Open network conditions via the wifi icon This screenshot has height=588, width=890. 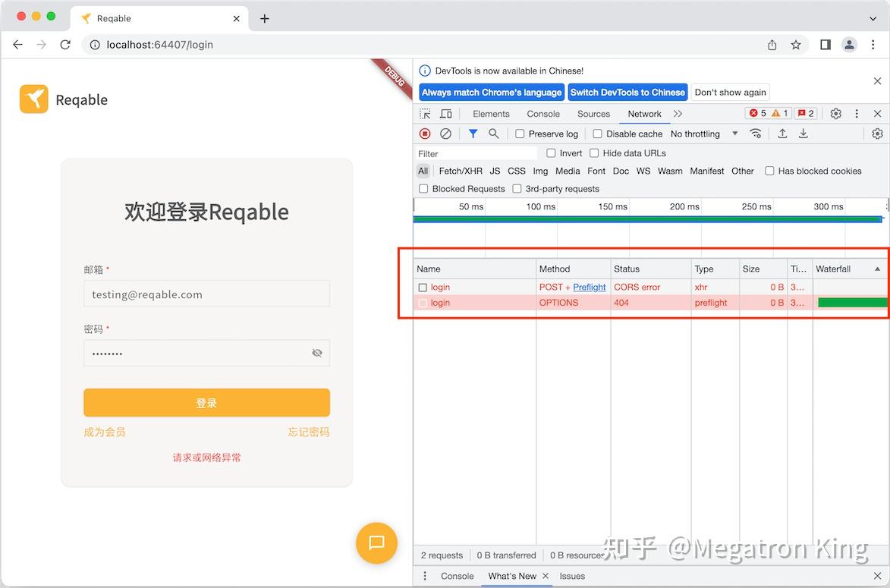click(x=756, y=134)
